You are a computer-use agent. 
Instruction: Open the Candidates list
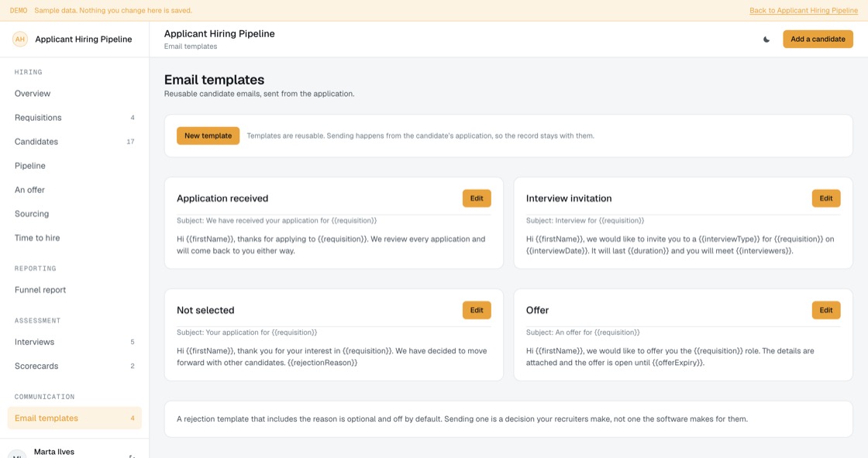pyautogui.click(x=74, y=142)
